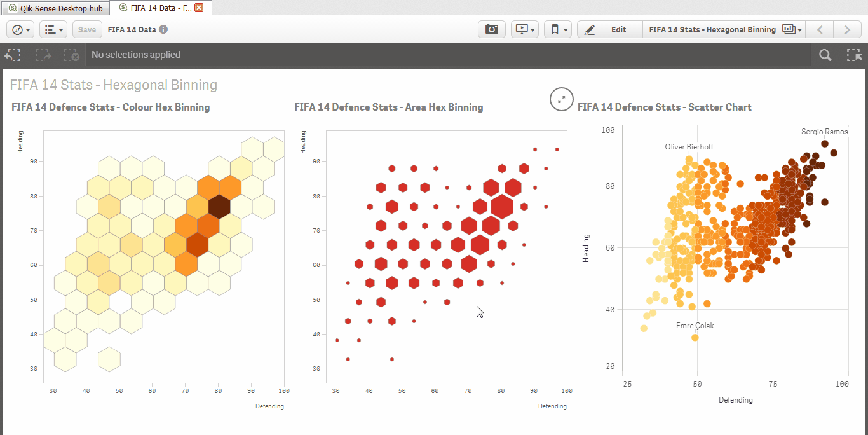Click the isolated hexagon near Defending 47
Screen dimensions: 868x435
coord(109,359)
